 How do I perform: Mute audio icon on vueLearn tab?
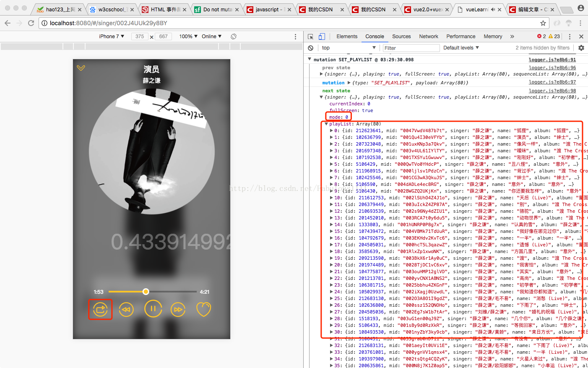pyautogui.click(x=493, y=9)
